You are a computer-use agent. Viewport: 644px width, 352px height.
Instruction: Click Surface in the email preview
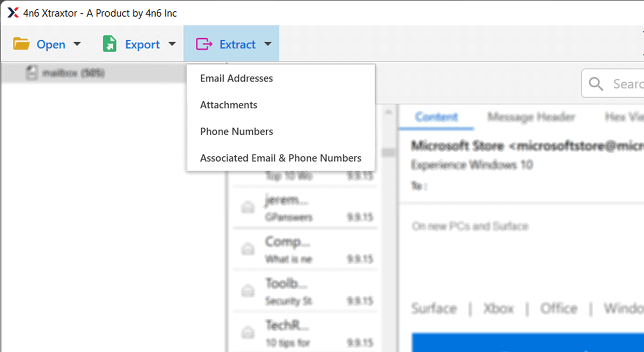[x=434, y=309]
